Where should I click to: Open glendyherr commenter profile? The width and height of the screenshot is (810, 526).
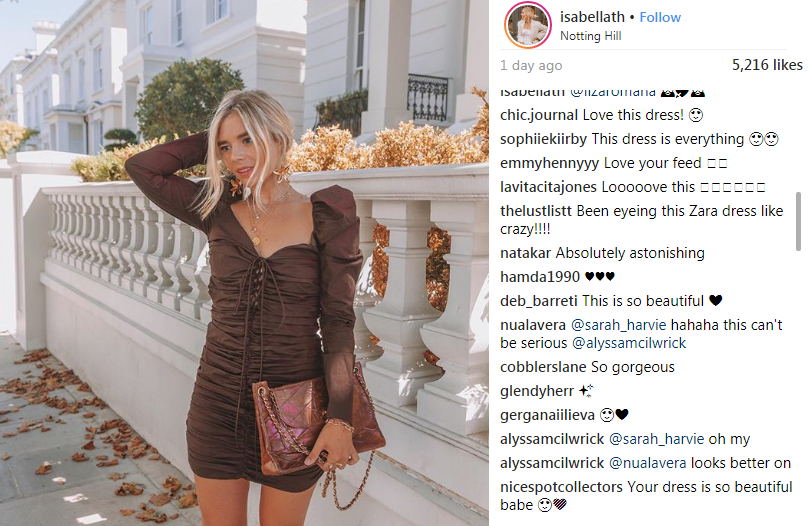[537, 391]
